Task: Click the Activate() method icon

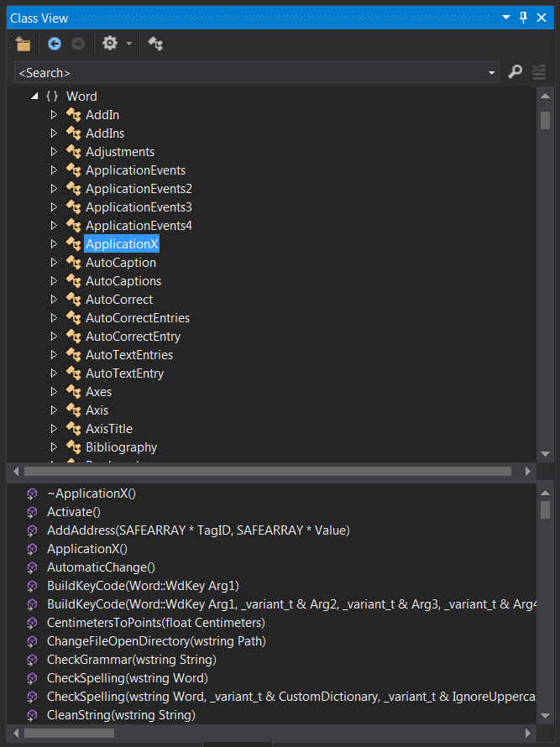Action: pos(32,512)
